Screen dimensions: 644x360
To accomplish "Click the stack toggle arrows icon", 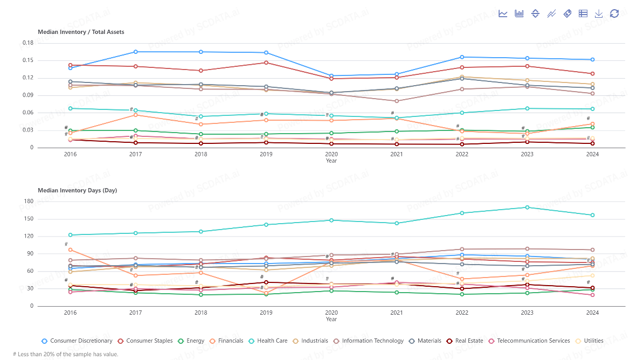I will [535, 13].
